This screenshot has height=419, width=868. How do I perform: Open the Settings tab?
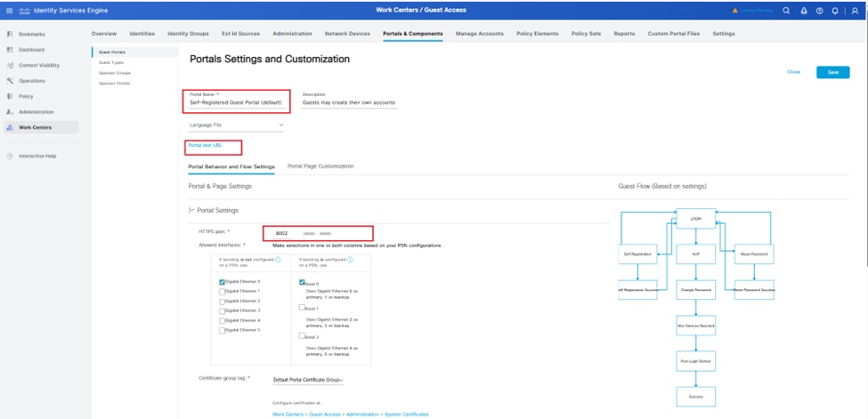(x=724, y=34)
